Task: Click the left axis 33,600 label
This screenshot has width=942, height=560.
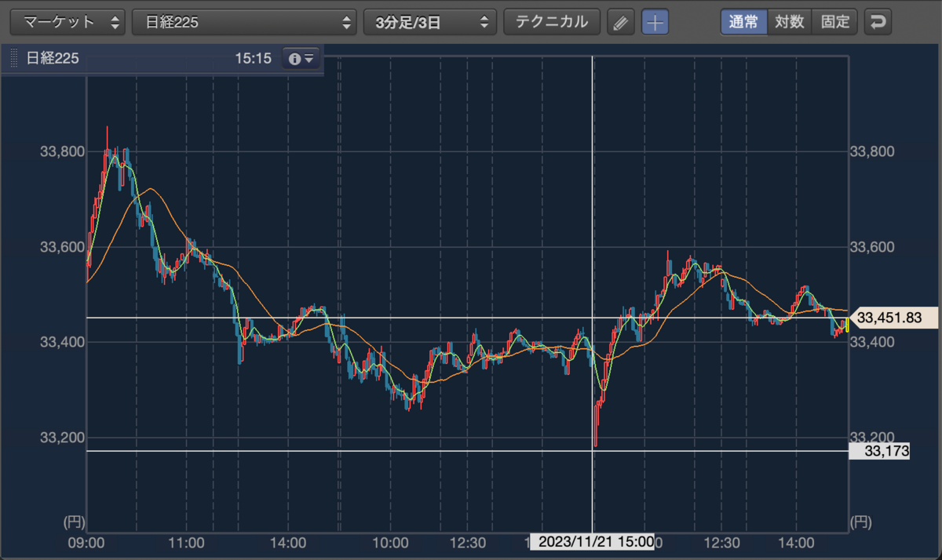Action: tap(61, 246)
